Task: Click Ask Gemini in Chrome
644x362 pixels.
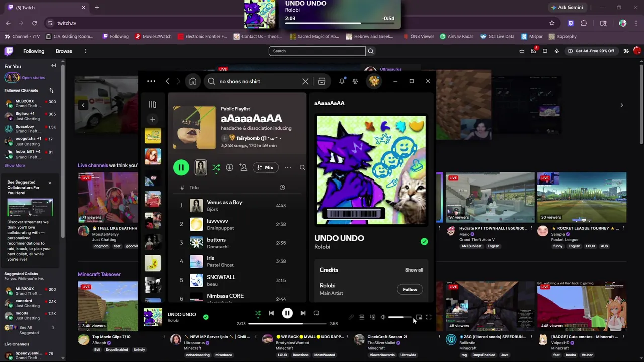Action: click(x=567, y=8)
